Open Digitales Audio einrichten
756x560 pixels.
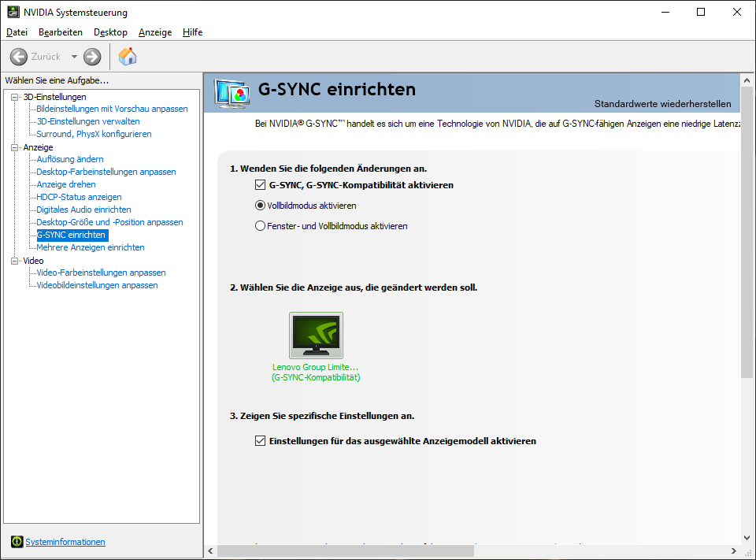tap(84, 210)
